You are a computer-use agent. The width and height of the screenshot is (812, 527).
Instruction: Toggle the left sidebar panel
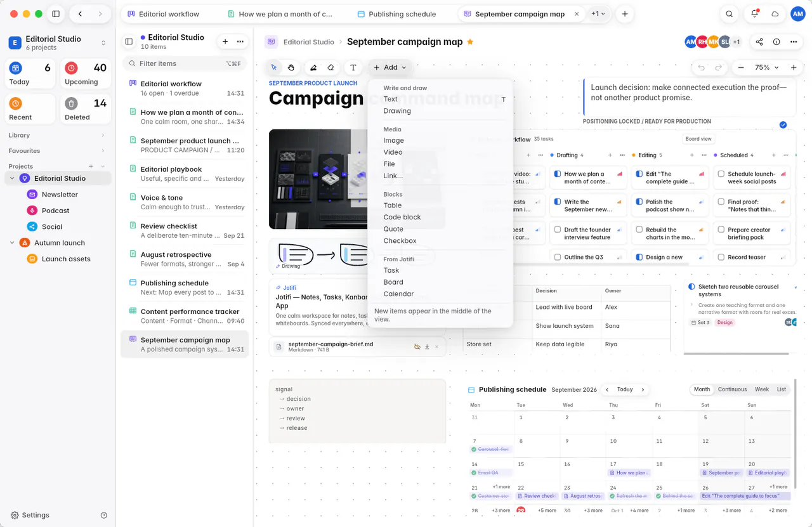56,14
